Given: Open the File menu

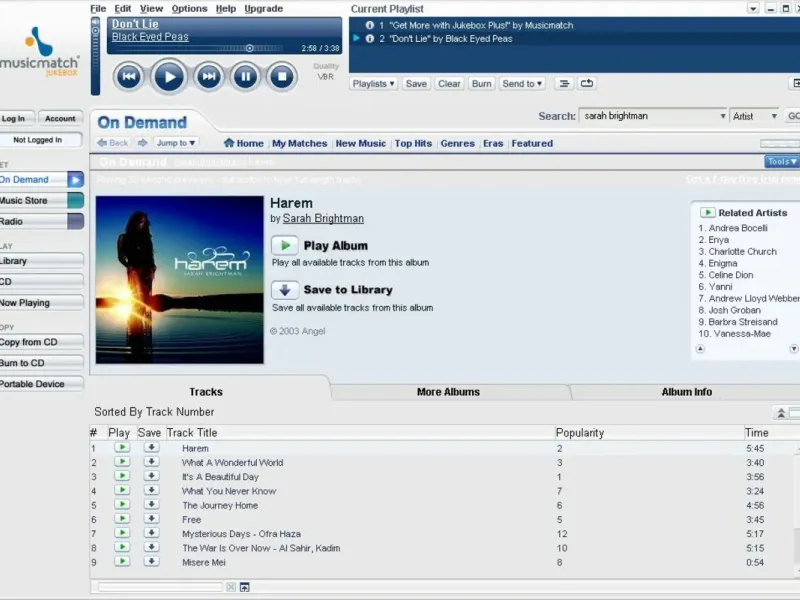Looking at the screenshot, I should [98, 9].
